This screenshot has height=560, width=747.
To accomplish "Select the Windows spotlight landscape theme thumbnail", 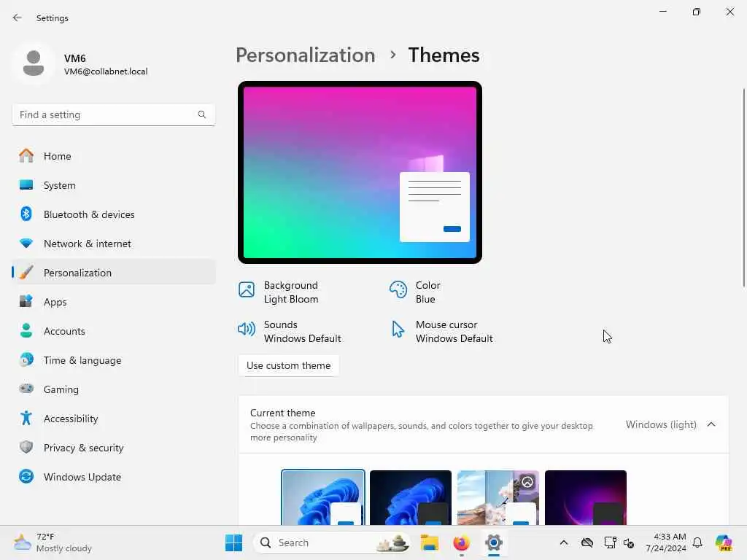I will click(x=498, y=497).
